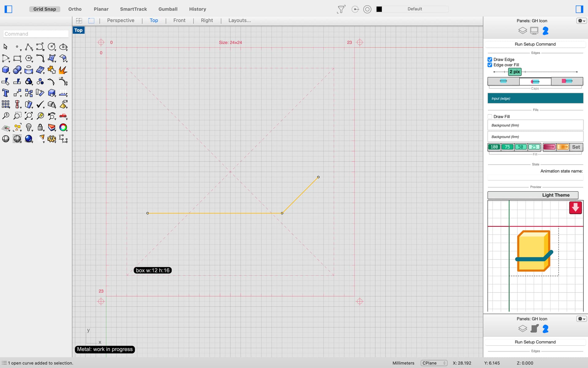Image resolution: width=588 pixels, height=368 pixels.
Task: Enable the Draw Fill checkbox
Action: (x=490, y=117)
